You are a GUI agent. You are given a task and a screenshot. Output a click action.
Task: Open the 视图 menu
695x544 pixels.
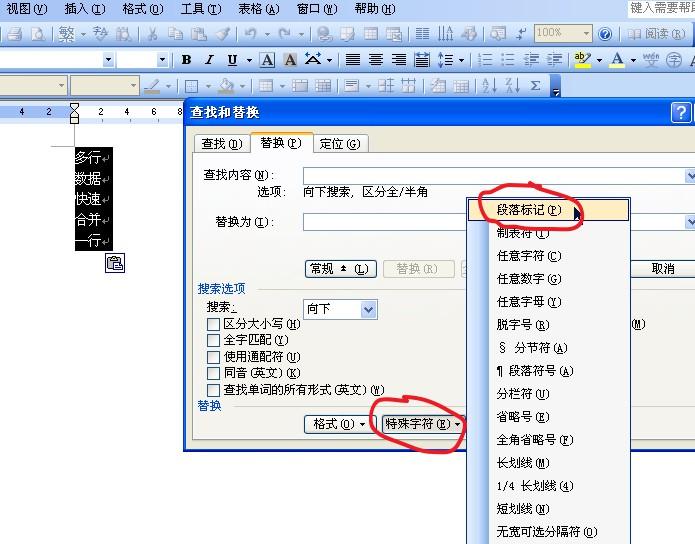(27, 8)
